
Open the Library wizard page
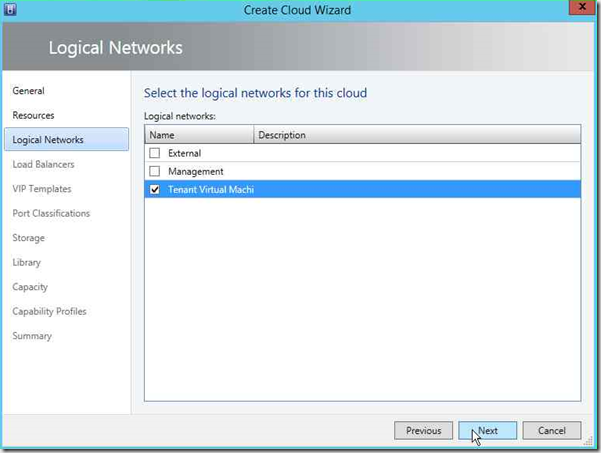click(x=26, y=262)
